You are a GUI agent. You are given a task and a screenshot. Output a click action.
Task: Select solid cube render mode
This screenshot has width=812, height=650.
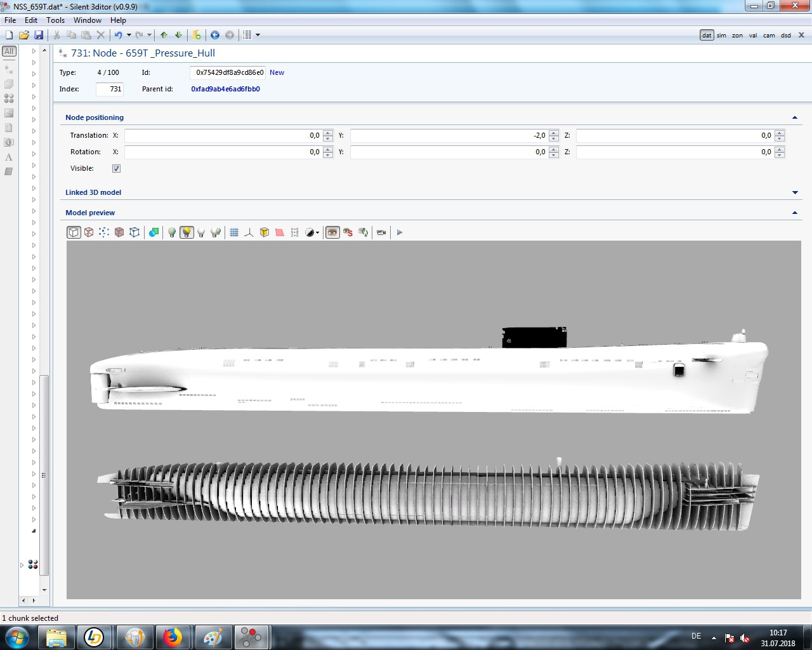click(74, 232)
